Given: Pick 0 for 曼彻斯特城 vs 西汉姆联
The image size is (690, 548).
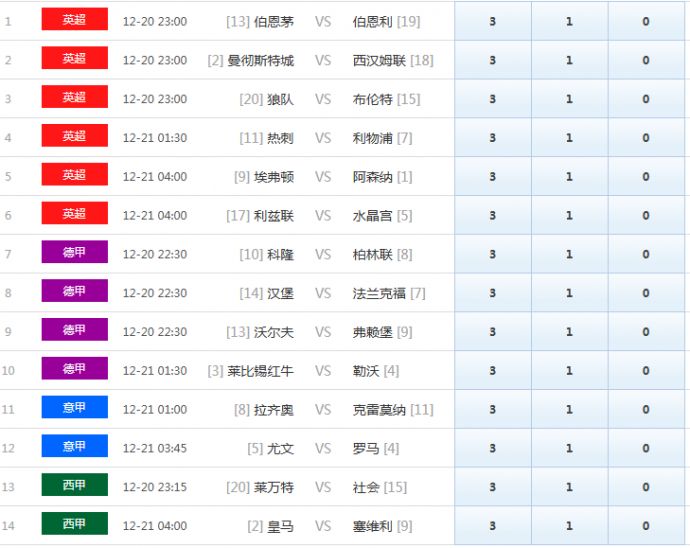Looking at the screenshot, I should (646, 60).
